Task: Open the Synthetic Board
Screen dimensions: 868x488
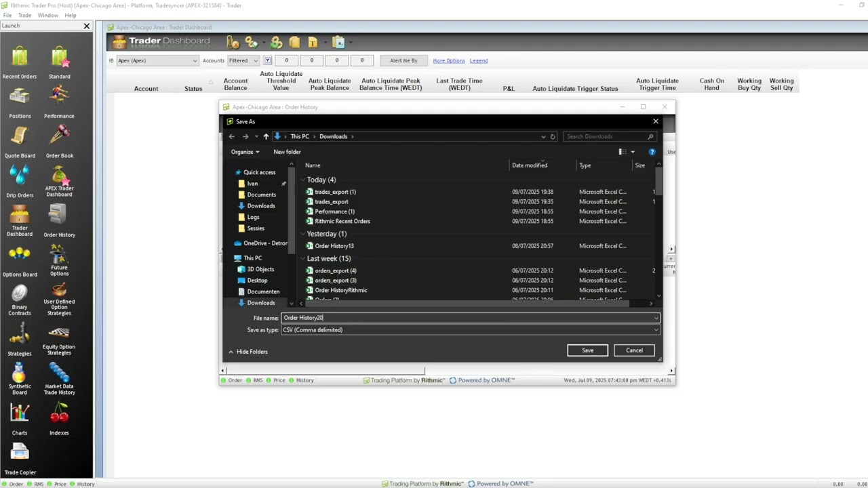Action: pos(20,379)
